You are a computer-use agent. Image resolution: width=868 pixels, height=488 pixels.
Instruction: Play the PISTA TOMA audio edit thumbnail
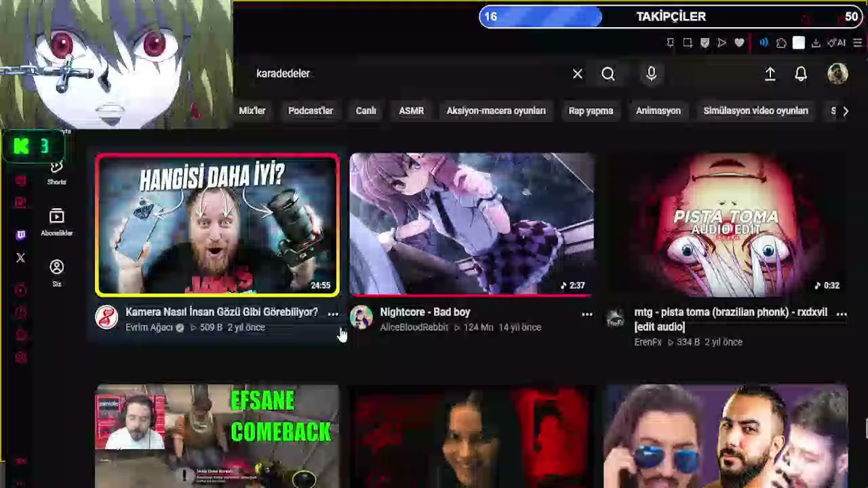726,225
